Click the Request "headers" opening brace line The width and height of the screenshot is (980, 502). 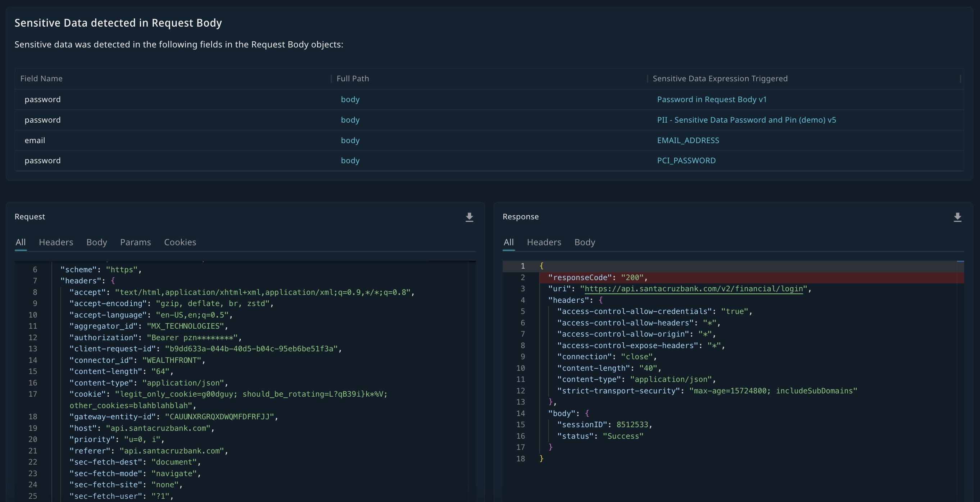pyautogui.click(x=87, y=280)
